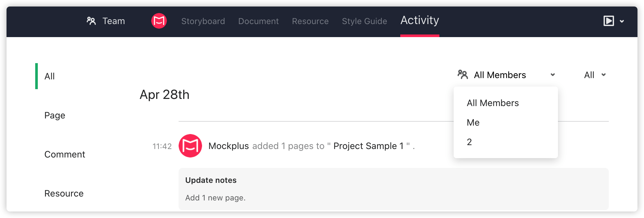The image size is (644, 218).
Task: Filter activity by Comment in sidebar
Action: 65,155
